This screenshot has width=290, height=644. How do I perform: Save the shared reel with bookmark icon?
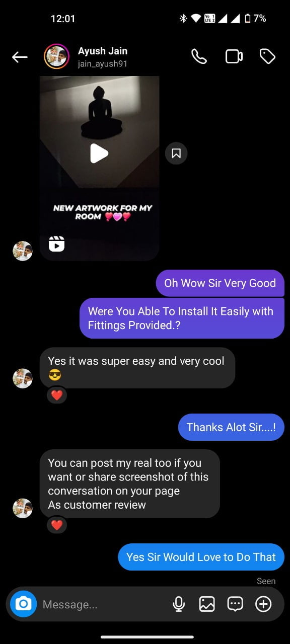pos(176,153)
